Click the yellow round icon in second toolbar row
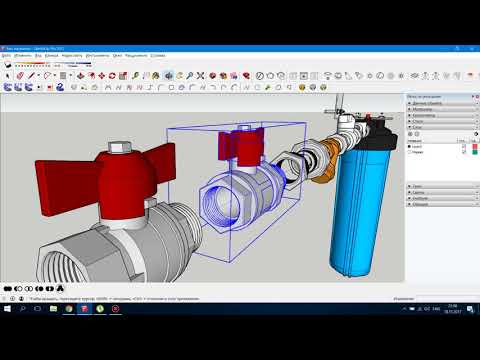 pos(302,88)
